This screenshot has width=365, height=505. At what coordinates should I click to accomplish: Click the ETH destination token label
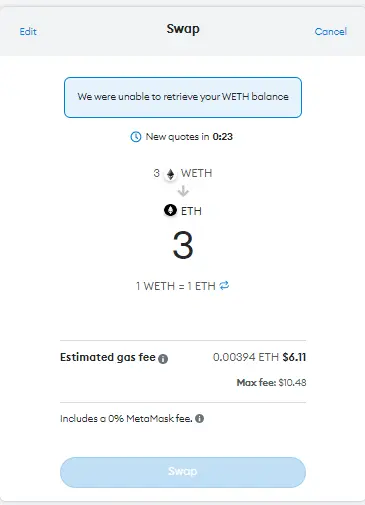(x=191, y=211)
